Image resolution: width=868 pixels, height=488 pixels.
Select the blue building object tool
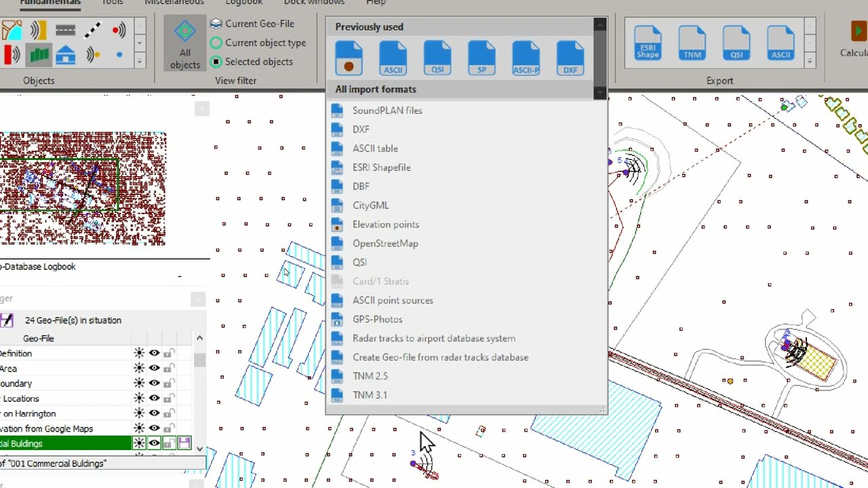click(66, 55)
